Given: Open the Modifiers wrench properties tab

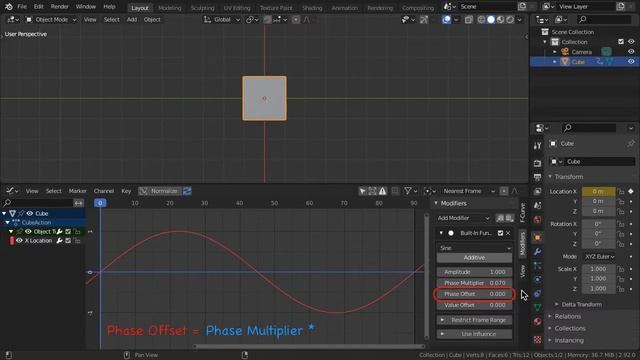Looking at the screenshot, I should click(538, 251).
